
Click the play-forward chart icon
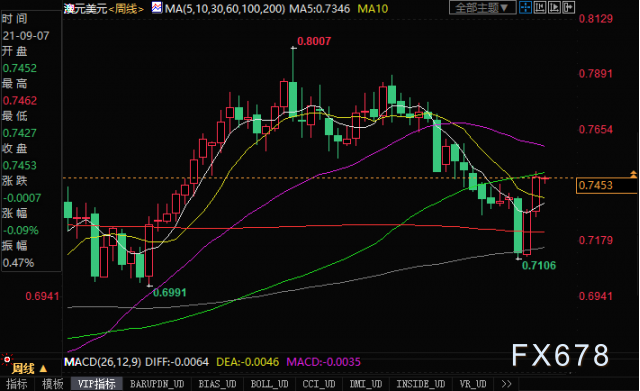click(x=554, y=7)
